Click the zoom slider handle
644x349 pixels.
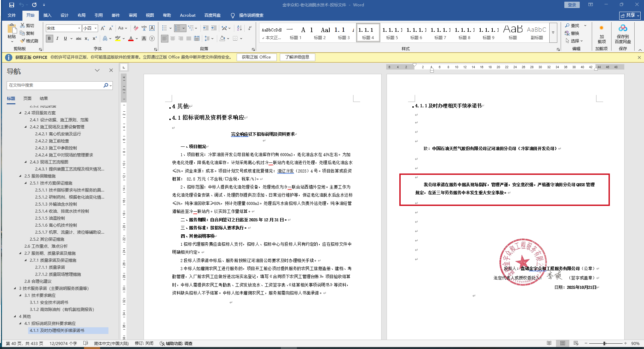(x=605, y=343)
